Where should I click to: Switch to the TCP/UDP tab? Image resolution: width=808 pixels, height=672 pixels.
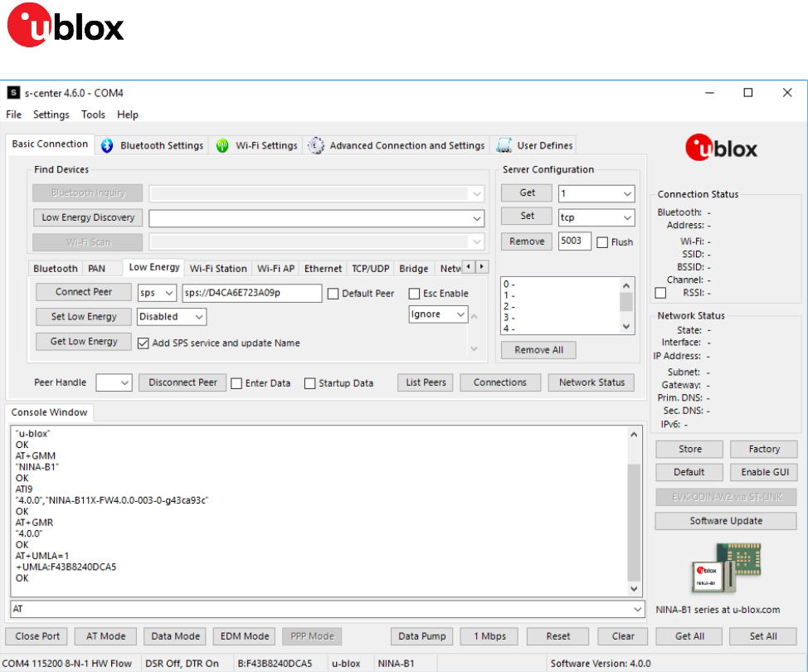[371, 269]
